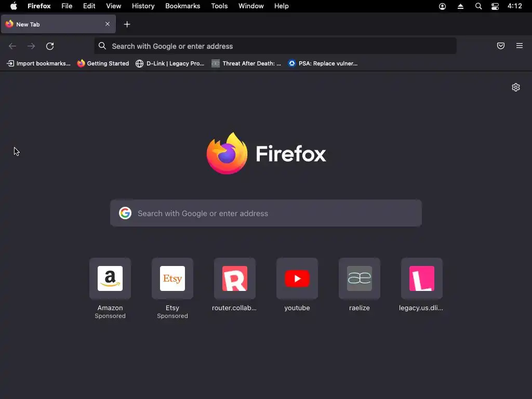Reload the current page
532x399 pixels.
pos(50,46)
